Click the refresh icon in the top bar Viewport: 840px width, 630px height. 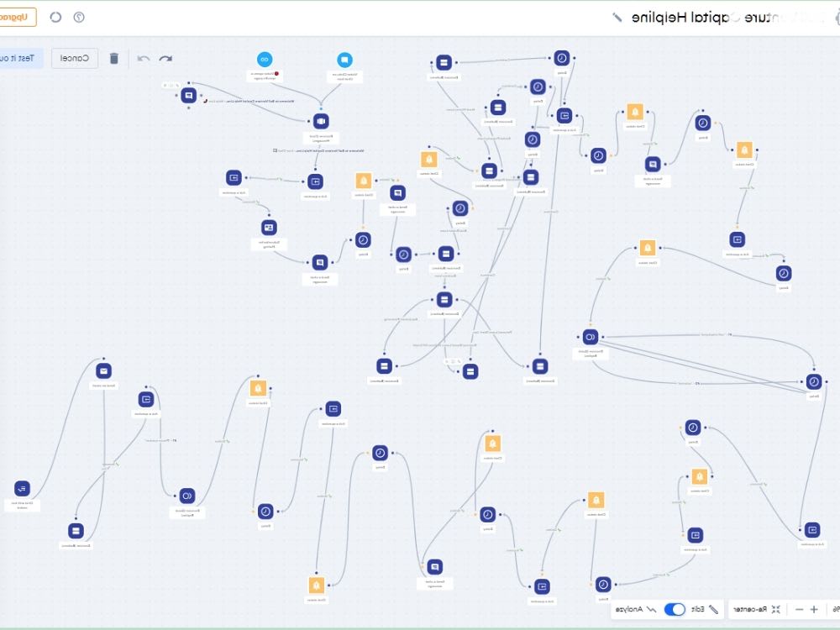(x=55, y=16)
